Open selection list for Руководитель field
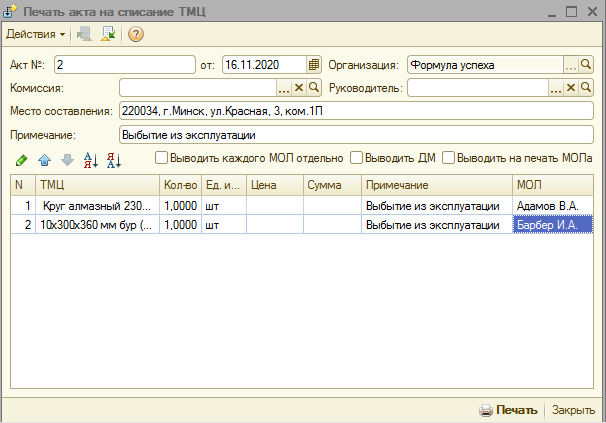The image size is (606, 423). [x=556, y=88]
